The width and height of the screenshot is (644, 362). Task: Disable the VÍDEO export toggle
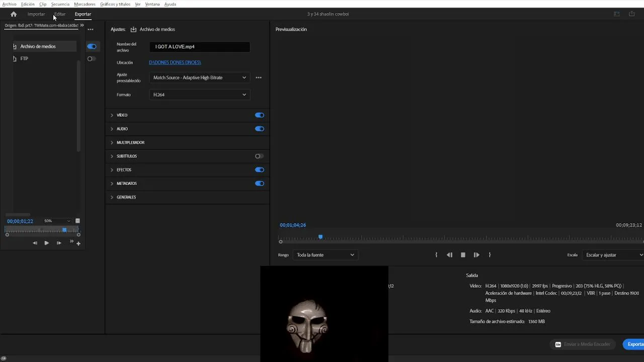(260, 115)
